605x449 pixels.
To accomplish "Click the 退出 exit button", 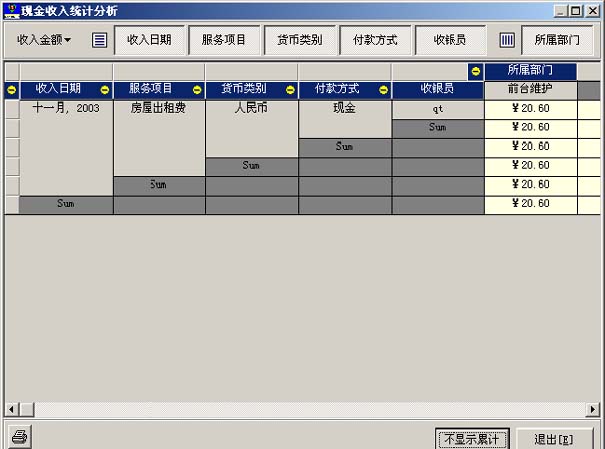I will [x=555, y=438].
